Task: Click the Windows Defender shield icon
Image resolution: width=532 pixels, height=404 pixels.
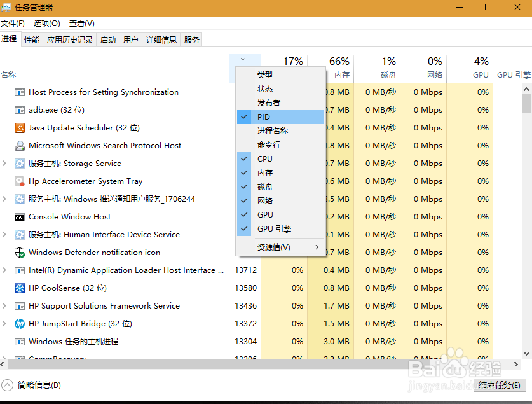Action: pos(20,253)
